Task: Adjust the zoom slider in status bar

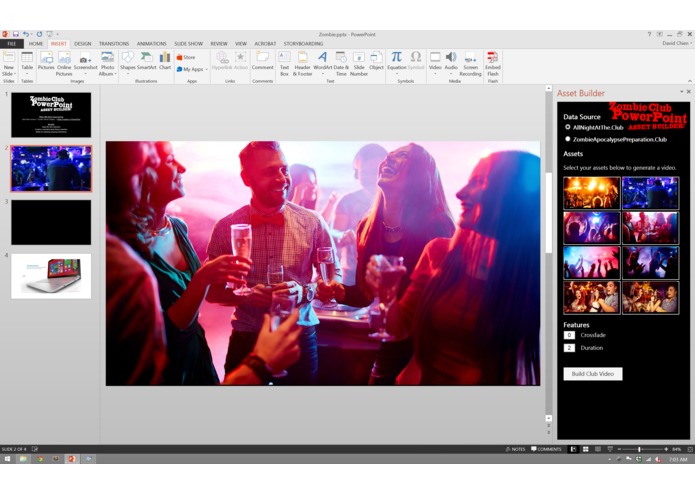Action: [x=639, y=449]
